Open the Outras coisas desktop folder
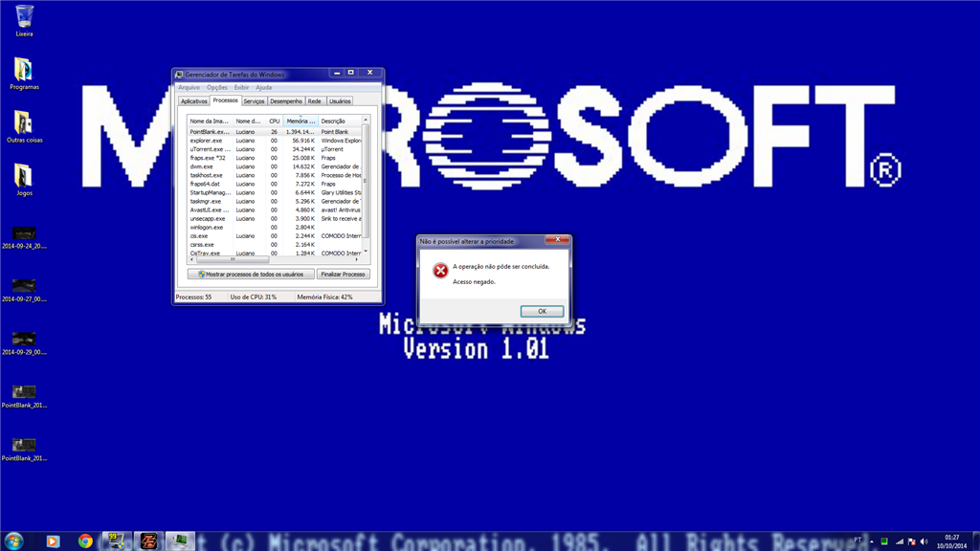Viewport: 980px width, 551px height. point(24,126)
